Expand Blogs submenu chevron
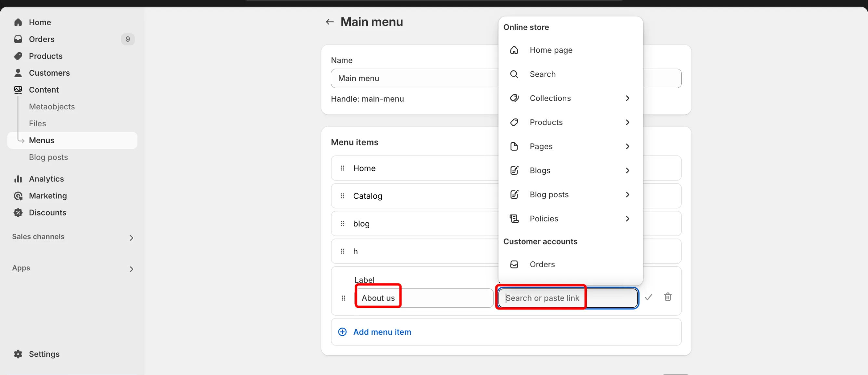Screen dimensions: 868x375 pos(627,170)
